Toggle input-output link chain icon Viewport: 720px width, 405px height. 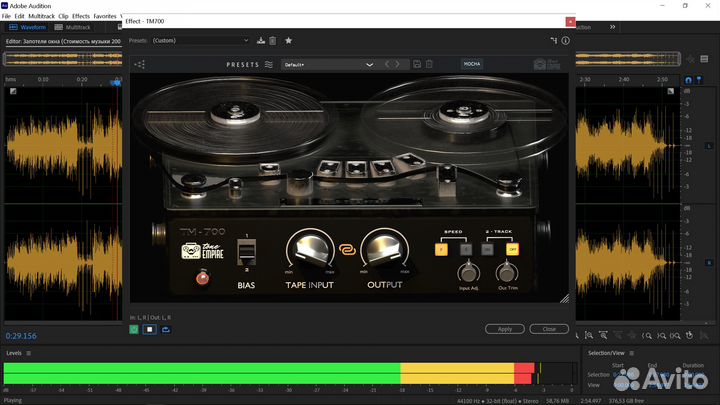(x=348, y=249)
